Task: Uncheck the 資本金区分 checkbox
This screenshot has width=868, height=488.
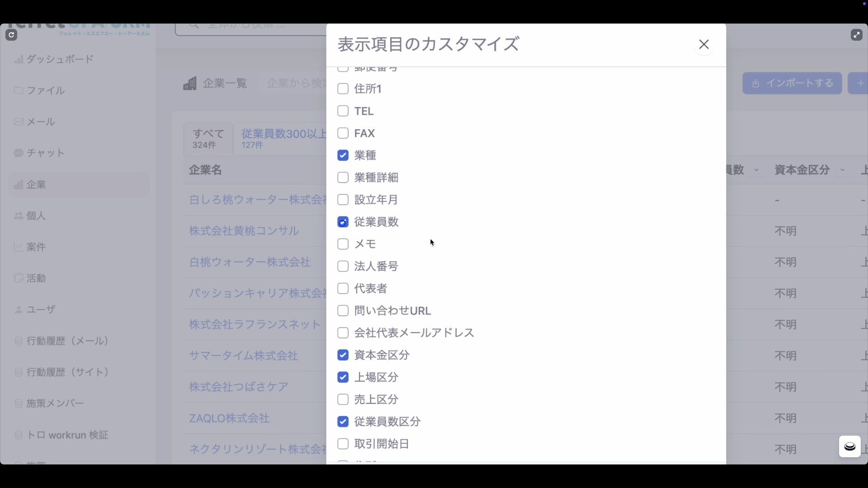Action: point(343,355)
